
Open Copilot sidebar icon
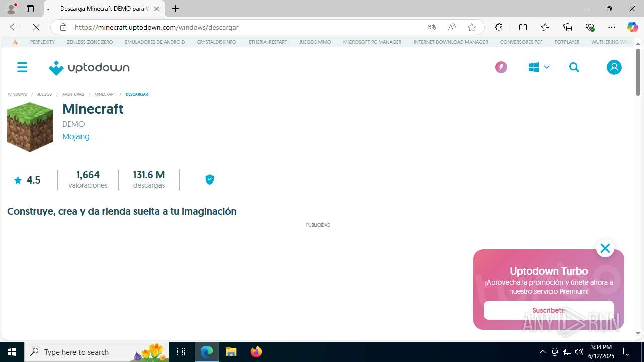point(632,27)
